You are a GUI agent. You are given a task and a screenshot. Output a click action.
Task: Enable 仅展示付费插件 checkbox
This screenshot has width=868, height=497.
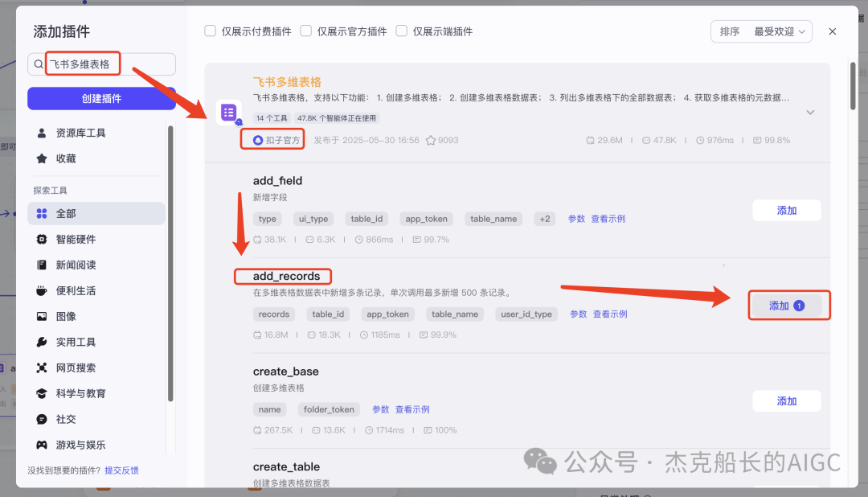click(x=210, y=31)
